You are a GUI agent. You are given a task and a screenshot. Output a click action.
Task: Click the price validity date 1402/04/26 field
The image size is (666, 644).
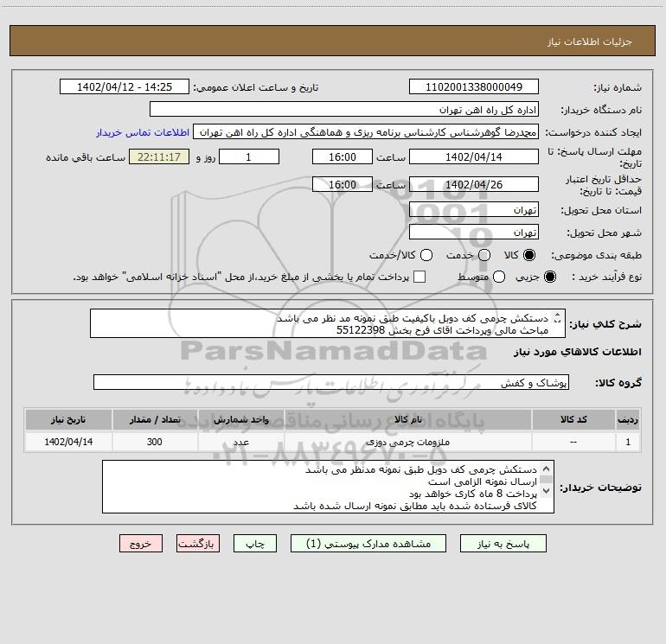pyautogui.click(x=474, y=184)
